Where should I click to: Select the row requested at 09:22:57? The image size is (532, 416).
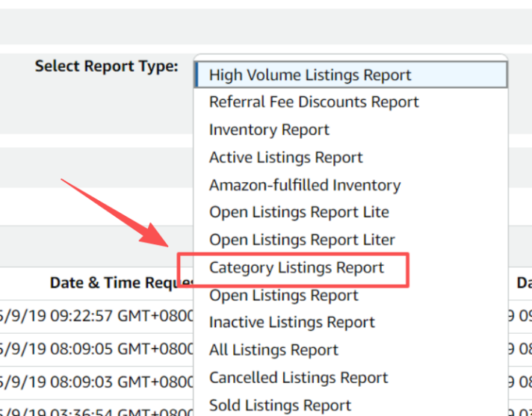[97, 315]
